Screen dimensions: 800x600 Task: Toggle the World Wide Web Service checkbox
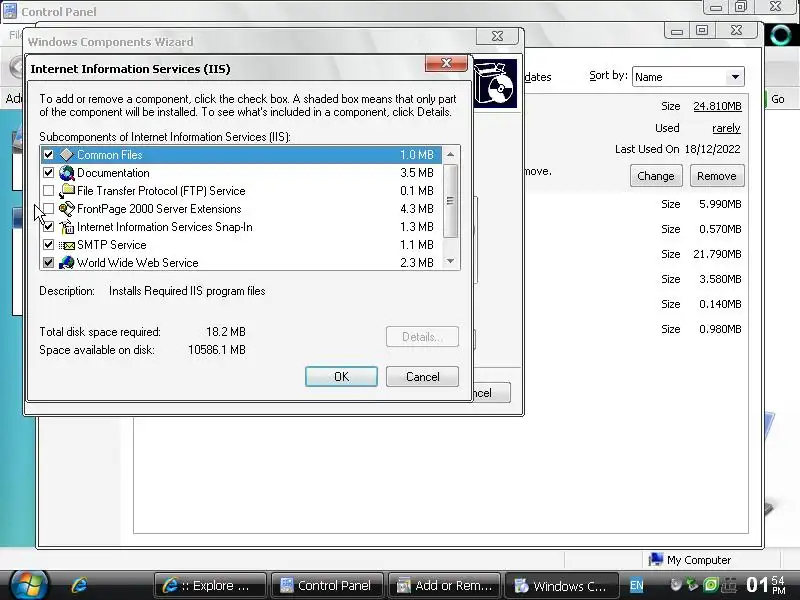(x=48, y=263)
